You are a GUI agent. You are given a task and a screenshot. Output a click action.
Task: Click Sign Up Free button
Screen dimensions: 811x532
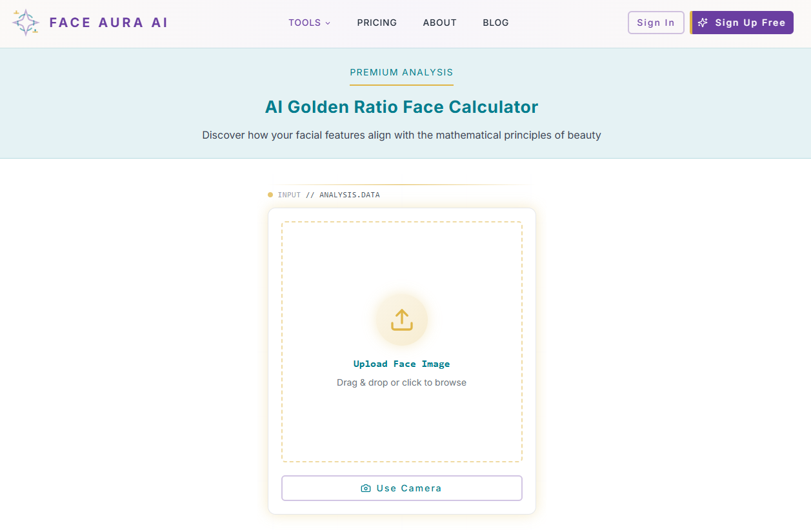coord(742,23)
